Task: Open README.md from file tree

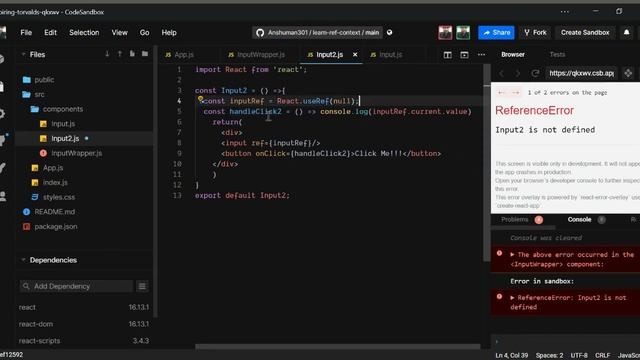Action: click(x=55, y=212)
